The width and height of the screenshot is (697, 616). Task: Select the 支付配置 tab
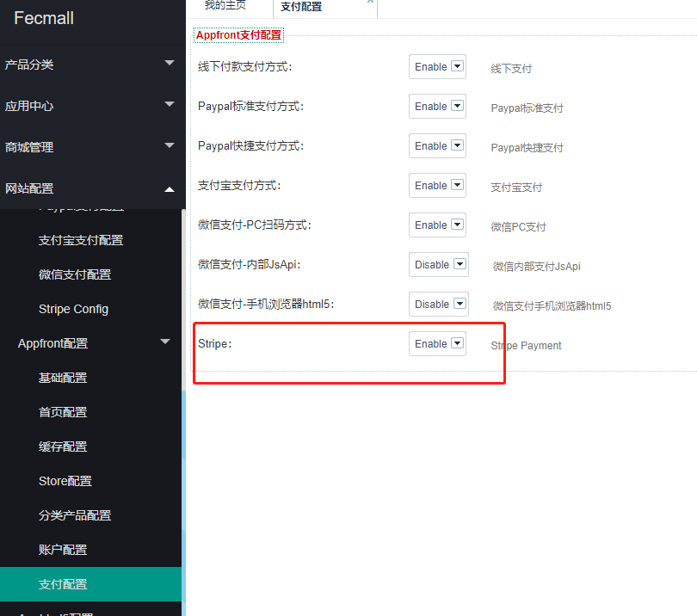point(301,7)
